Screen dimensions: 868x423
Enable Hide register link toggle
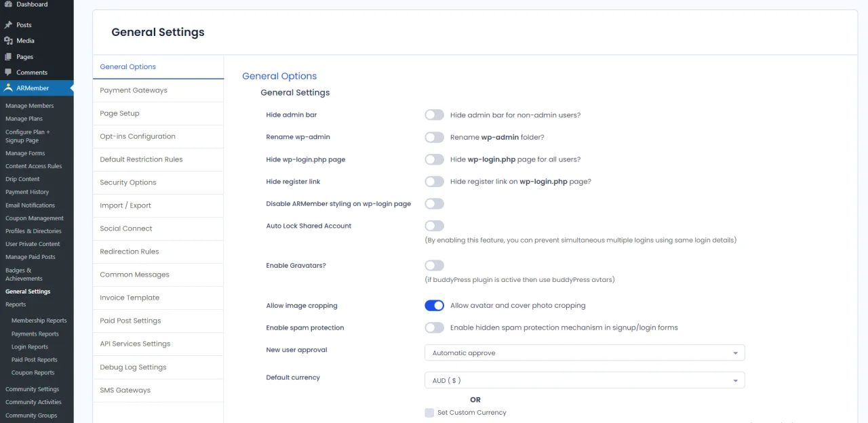pos(434,182)
